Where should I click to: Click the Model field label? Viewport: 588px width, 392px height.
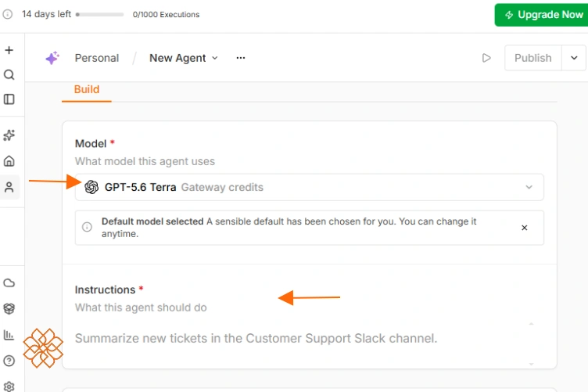[91, 144]
